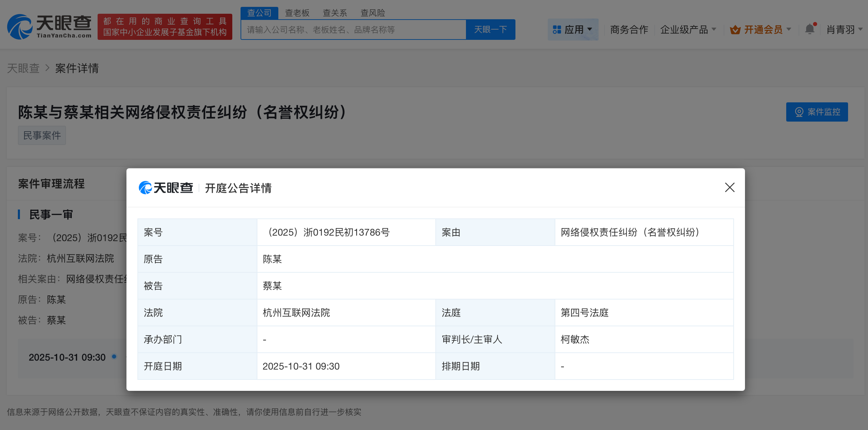
Task: Select the 查风险 option
Action: [372, 13]
